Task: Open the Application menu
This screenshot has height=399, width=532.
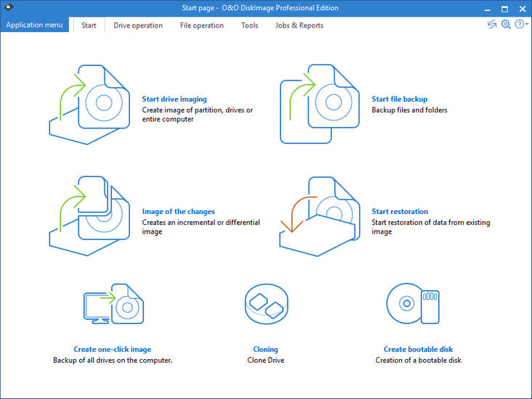Action: click(x=35, y=25)
